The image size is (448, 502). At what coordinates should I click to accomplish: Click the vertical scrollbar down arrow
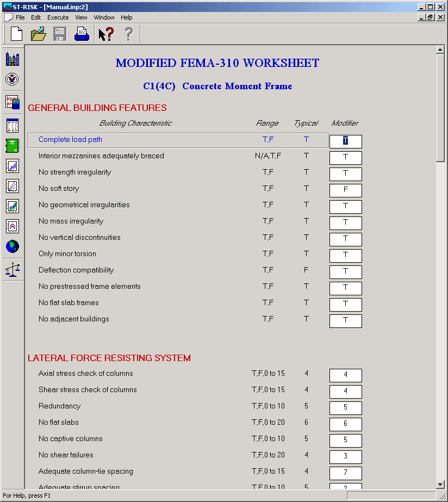coord(440,485)
